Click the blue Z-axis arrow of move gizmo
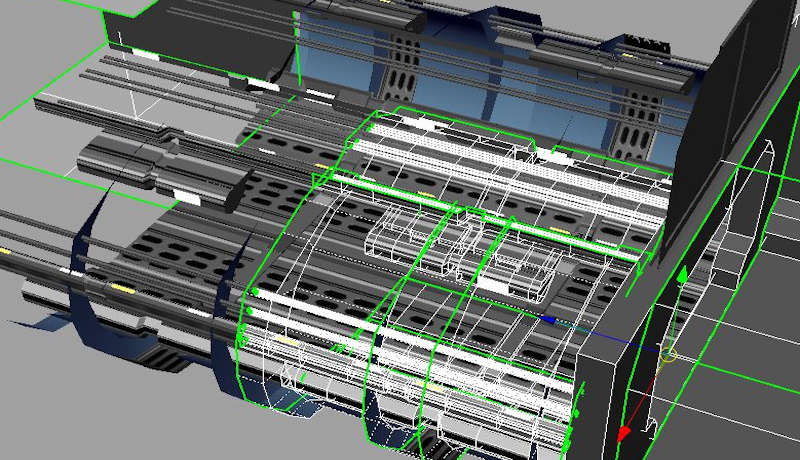Viewport: 800px width, 460px height. point(547,320)
